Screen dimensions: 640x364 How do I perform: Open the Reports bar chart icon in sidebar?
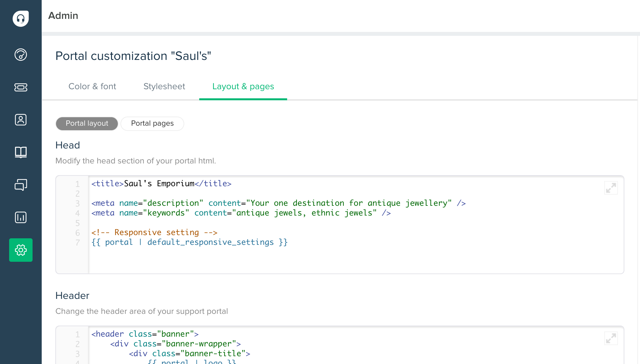[21, 217]
